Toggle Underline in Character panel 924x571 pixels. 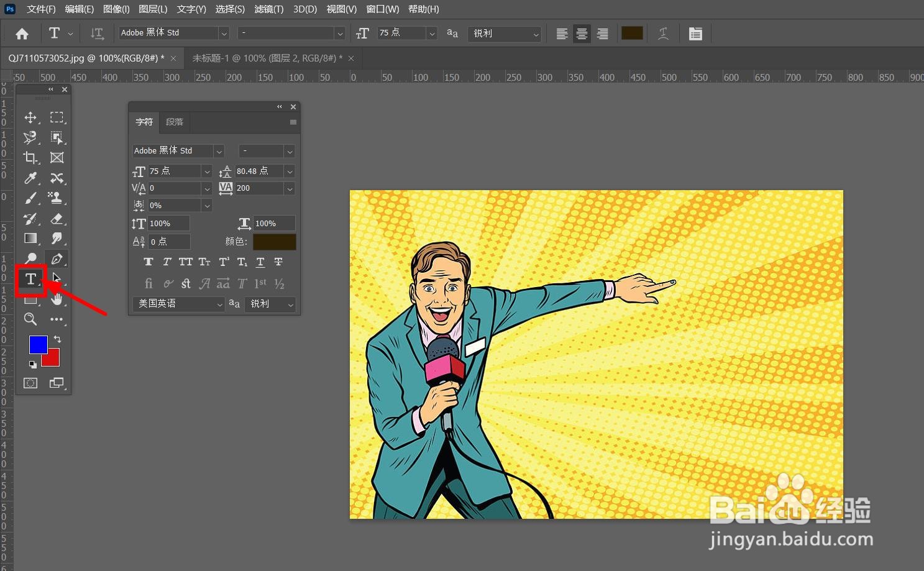(260, 262)
